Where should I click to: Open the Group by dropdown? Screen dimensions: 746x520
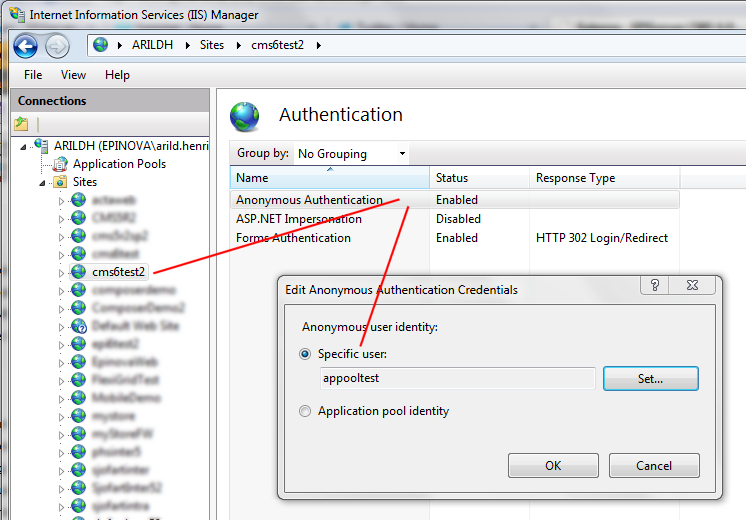351,154
